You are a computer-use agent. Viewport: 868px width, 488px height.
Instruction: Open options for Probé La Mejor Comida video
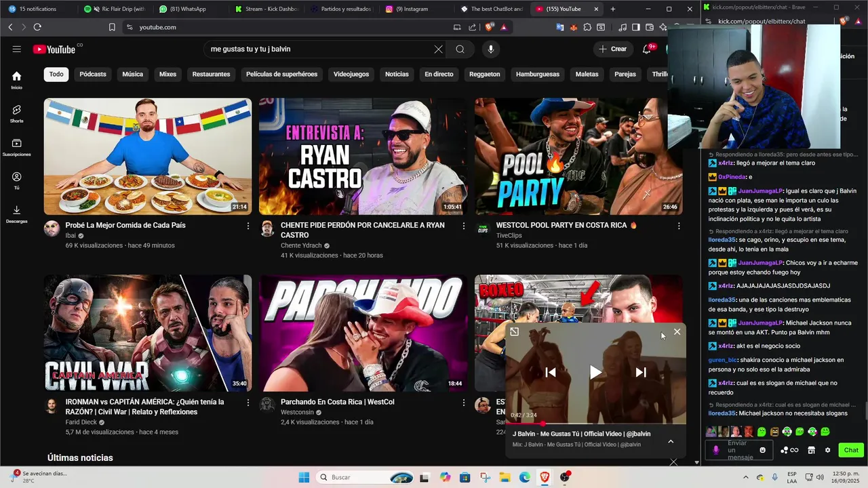coord(248,226)
